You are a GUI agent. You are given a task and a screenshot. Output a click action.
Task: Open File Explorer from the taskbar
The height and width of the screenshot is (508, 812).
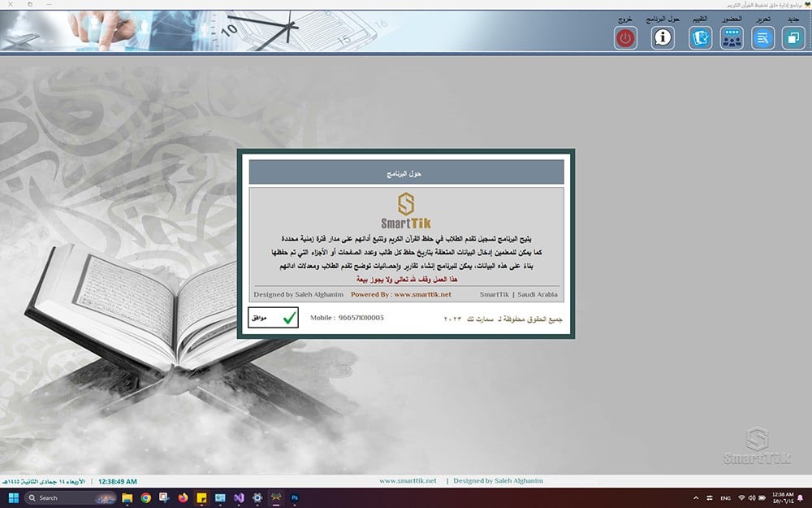[128, 497]
